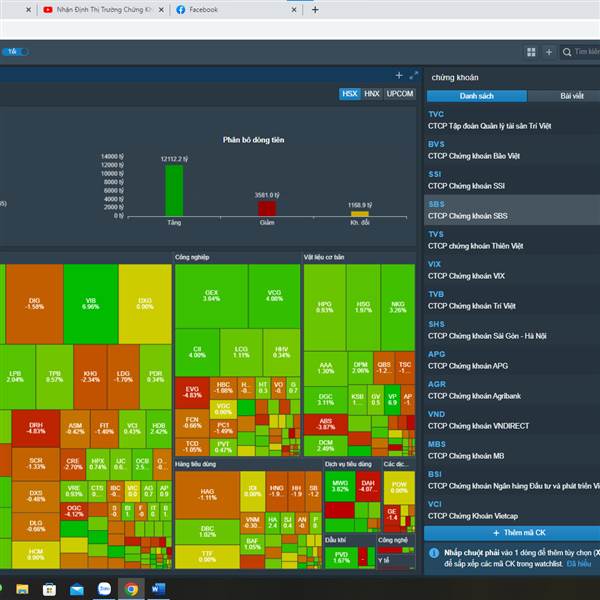Screen dimensions: 600x600
Task: Click the NKG heatmap tile
Action: 398,307
